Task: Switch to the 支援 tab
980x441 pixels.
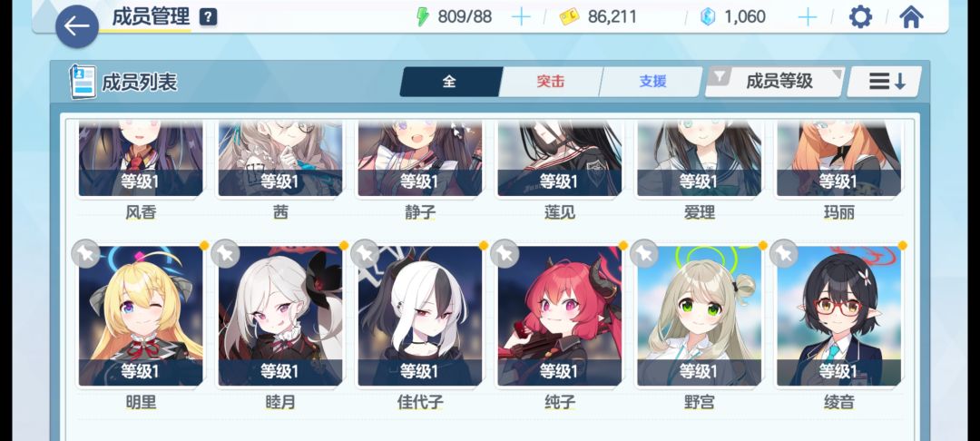Action: [652, 81]
